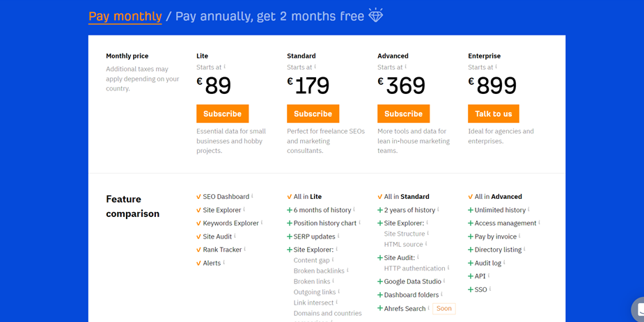Click info icon beside Keywords Explorer
644x322 pixels.
click(x=262, y=223)
